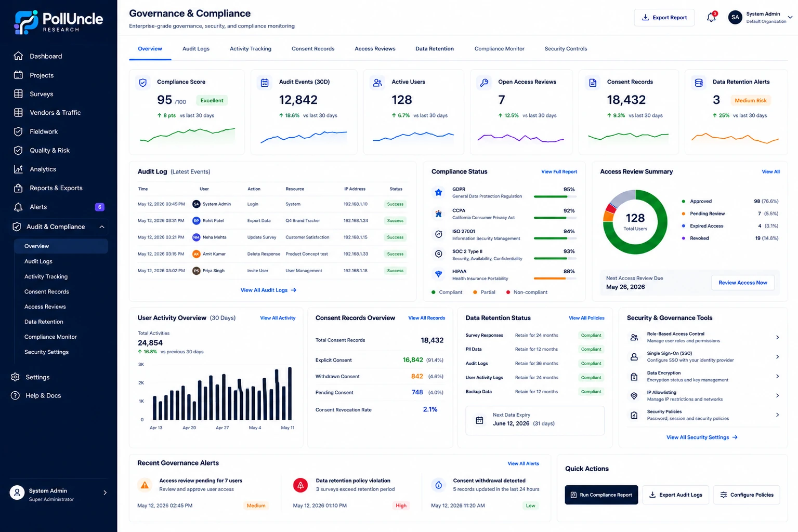Click the Export Report button
The image size is (798, 532).
664,18
